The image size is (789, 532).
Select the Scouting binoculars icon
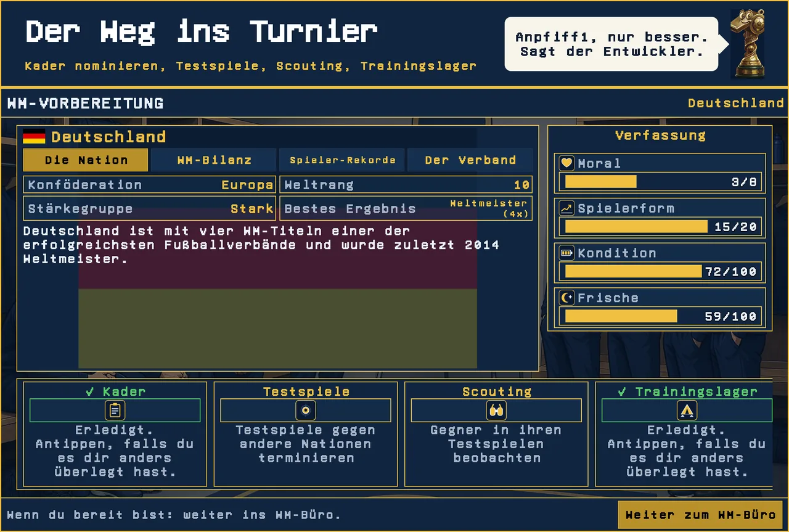496,410
